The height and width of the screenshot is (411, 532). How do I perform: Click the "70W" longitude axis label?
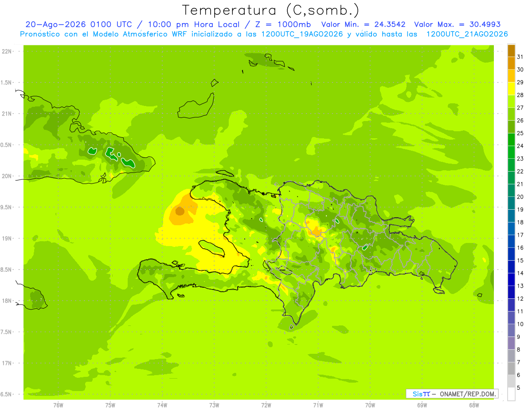click(x=370, y=405)
